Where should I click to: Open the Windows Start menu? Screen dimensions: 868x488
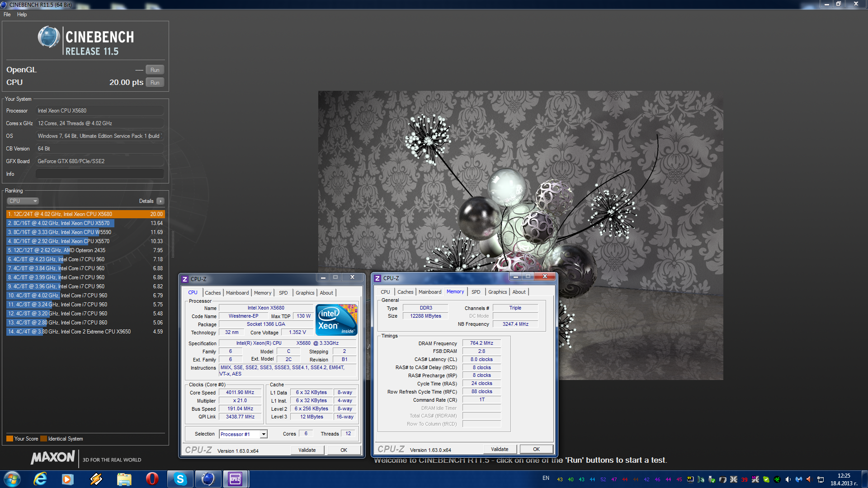click(x=12, y=479)
